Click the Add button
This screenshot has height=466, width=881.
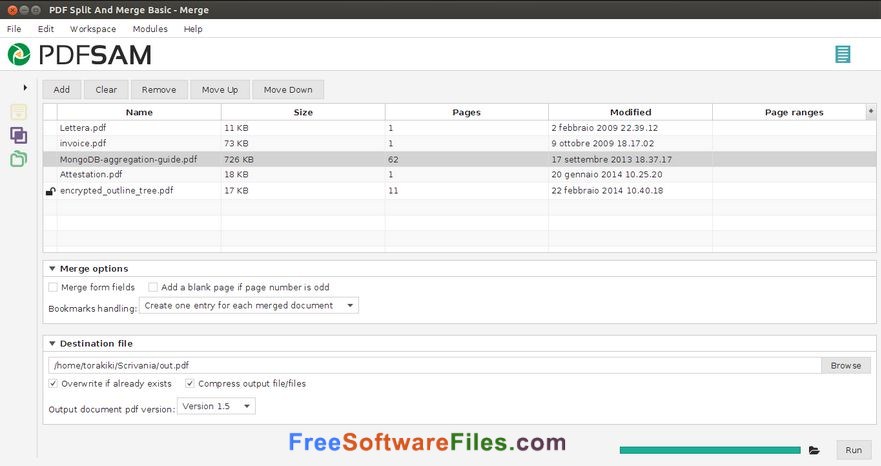point(62,89)
